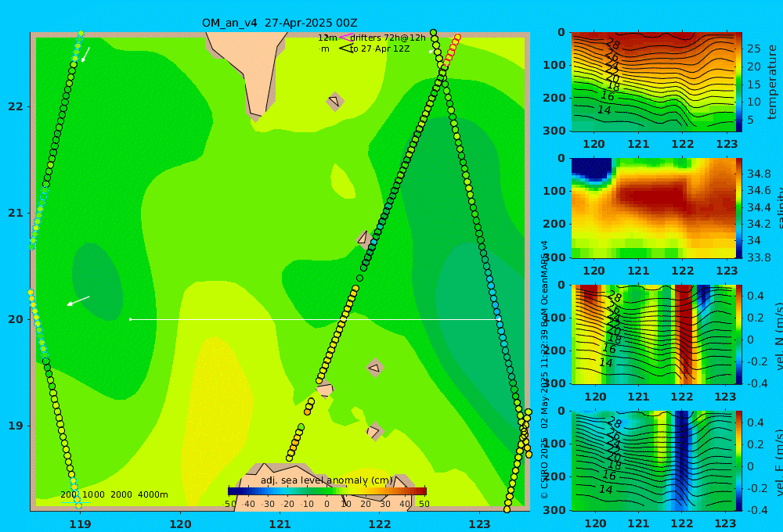783x532 pixels.
Task: Open the salinity section panel
Action: pos(652,208)
